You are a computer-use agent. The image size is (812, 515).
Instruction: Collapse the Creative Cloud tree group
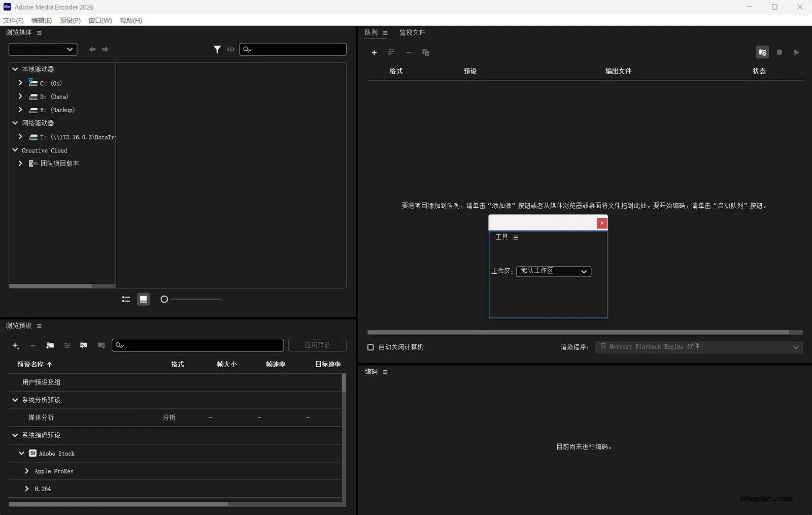pos(15,150)
